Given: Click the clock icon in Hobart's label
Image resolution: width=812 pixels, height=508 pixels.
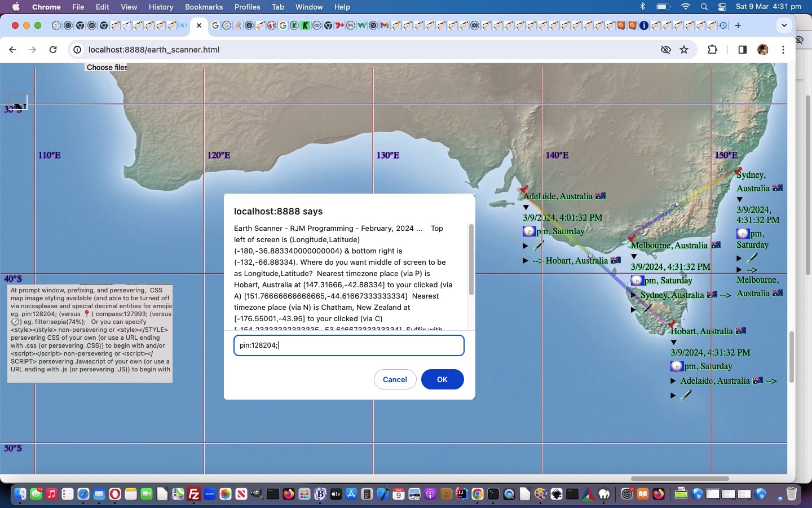Looking at the screenshot, I should 677,366.
